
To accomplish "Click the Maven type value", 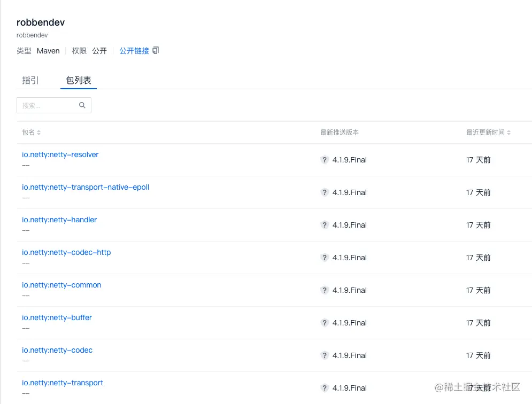I will pos(48,51).
